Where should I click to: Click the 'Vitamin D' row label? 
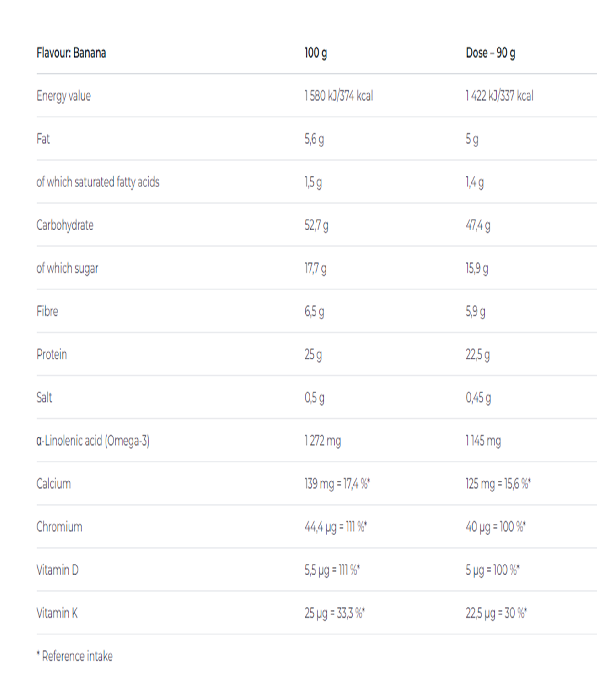pos(57,570)
